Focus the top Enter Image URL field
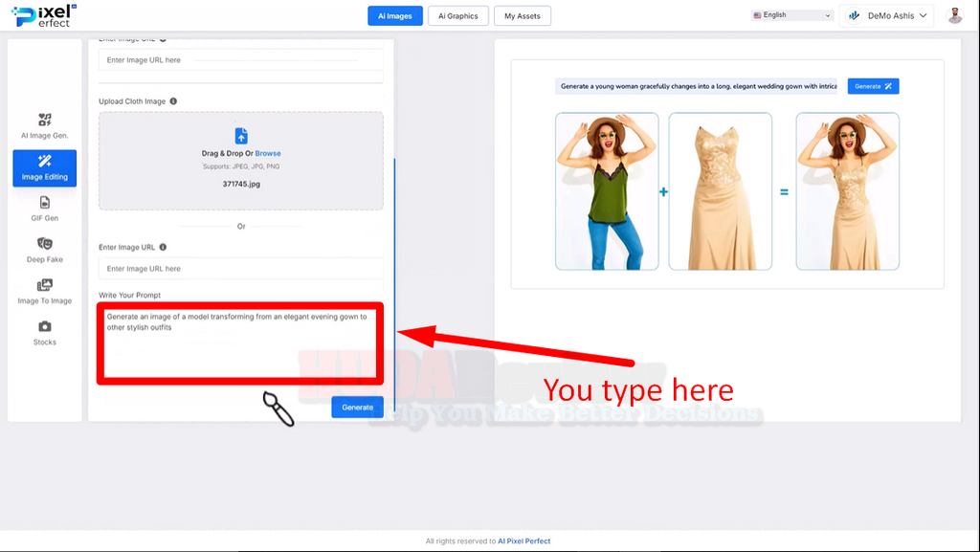Screen dimensions: 980x552 [x=241, y=60]
